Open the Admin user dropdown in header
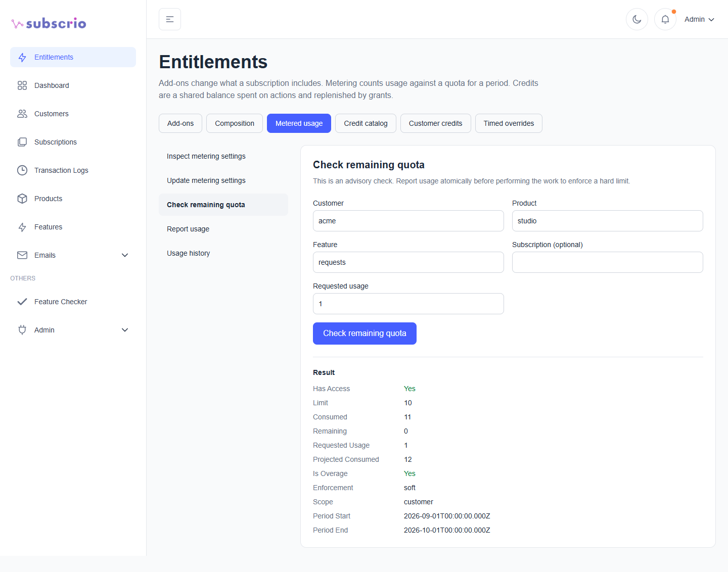This screenshot has height=572, width=728. tap(699, 19)
